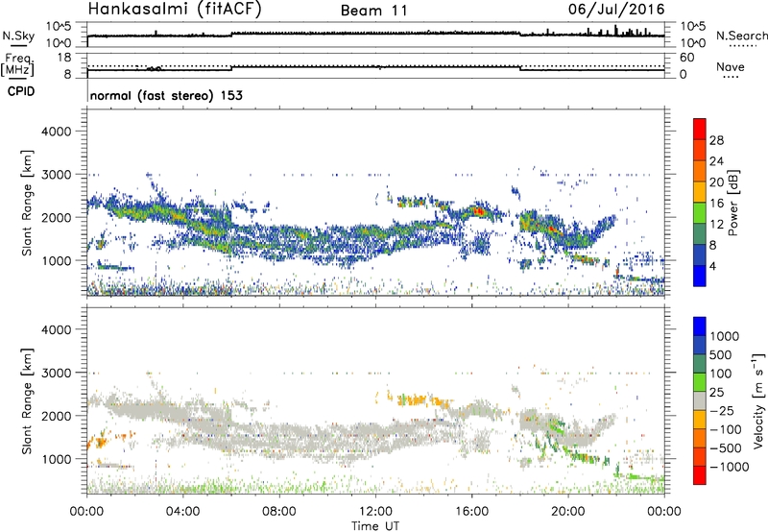The width and height of the screenshot is (768, 532).
Task: Click the "500" label on the velocity colorbar
Action: [x=723, y=355]
